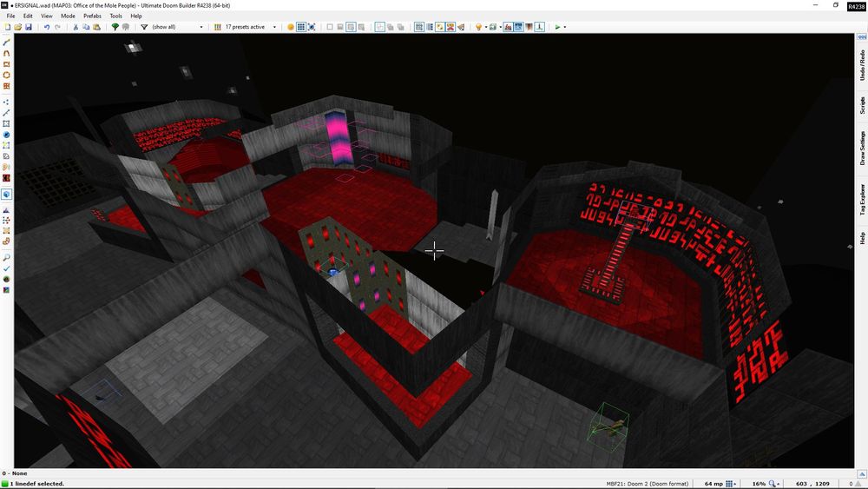Expand the info panel double-arrow at bottom right
This screenshot has height=489, width=868.
coord(862,474)
